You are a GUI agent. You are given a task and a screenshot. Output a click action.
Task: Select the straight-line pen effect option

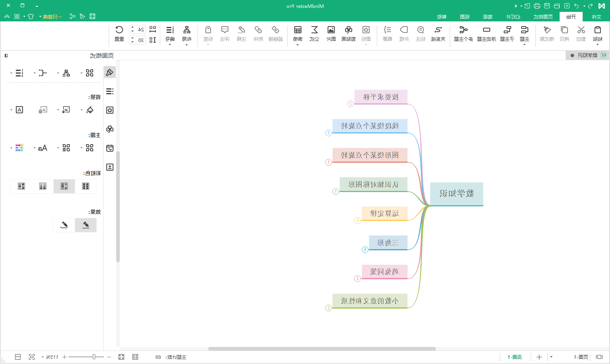click(x=86, y=225)
